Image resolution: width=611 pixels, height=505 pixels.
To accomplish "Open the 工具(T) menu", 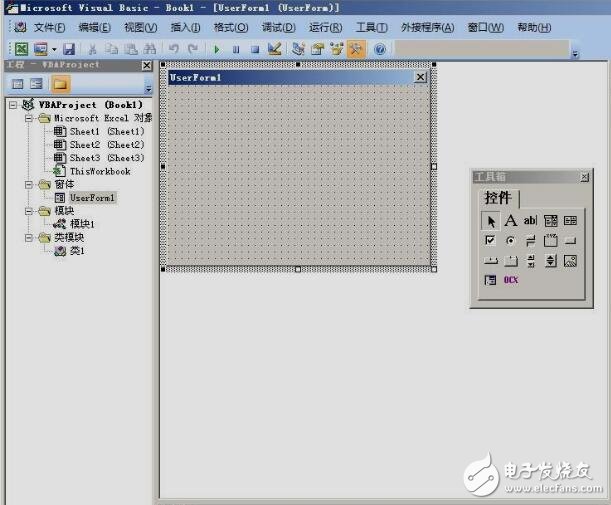I will [x=372, y=27].
